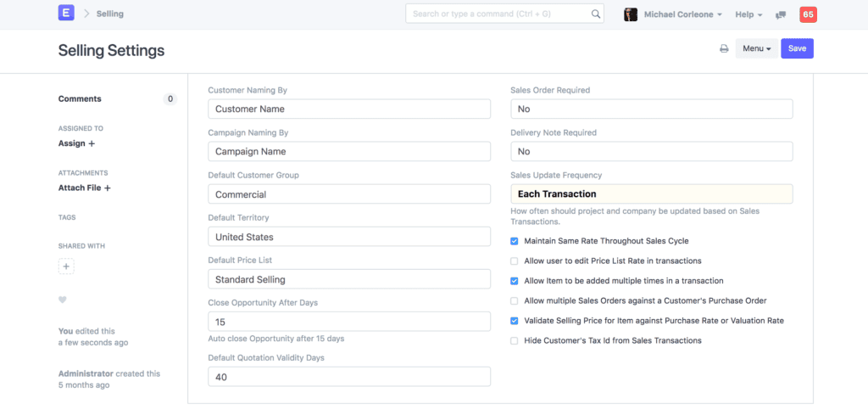Toggle Validate Selling Price for Item checkbox
The height and width of the screenshot is (415, 868).
coord(515,321)
